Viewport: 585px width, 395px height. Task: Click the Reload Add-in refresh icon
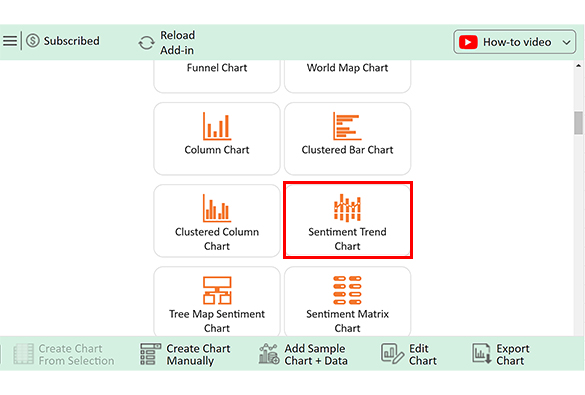click(146, 43)
